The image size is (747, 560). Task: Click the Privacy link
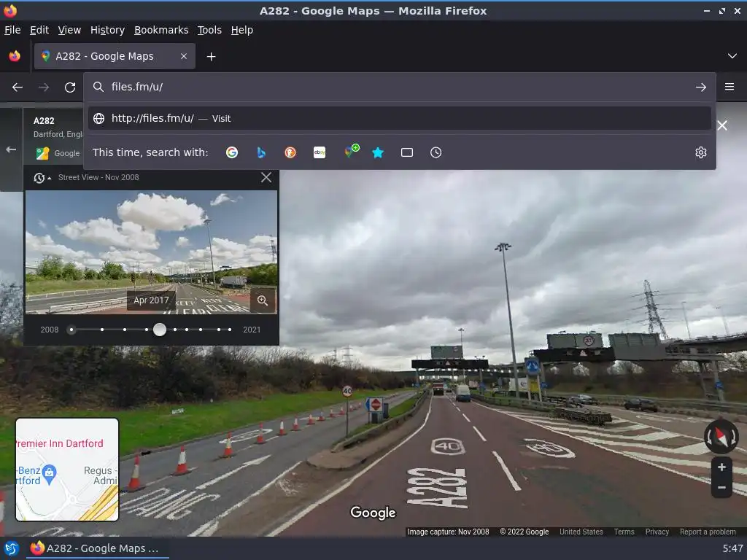pyautogui.click(x=657, y=532)
